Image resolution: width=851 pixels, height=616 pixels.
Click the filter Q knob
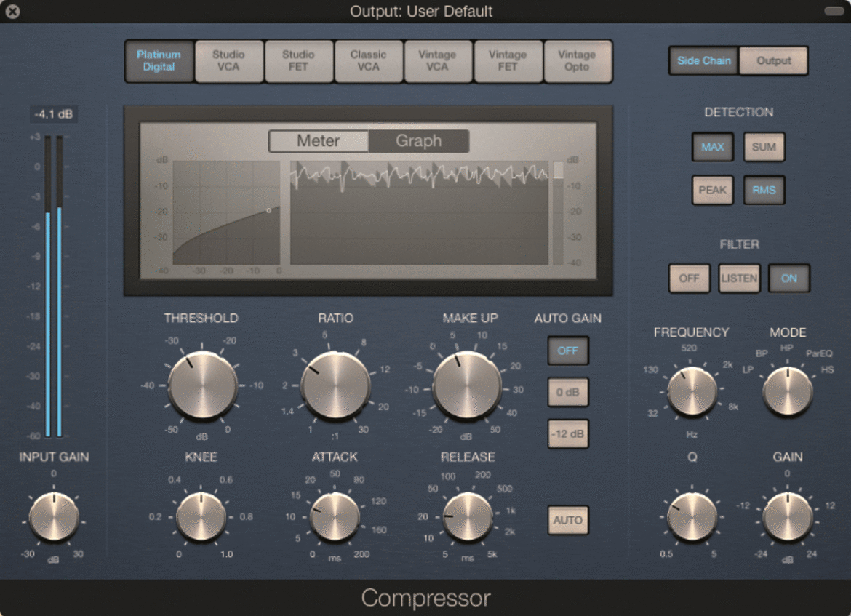[692, 517]
